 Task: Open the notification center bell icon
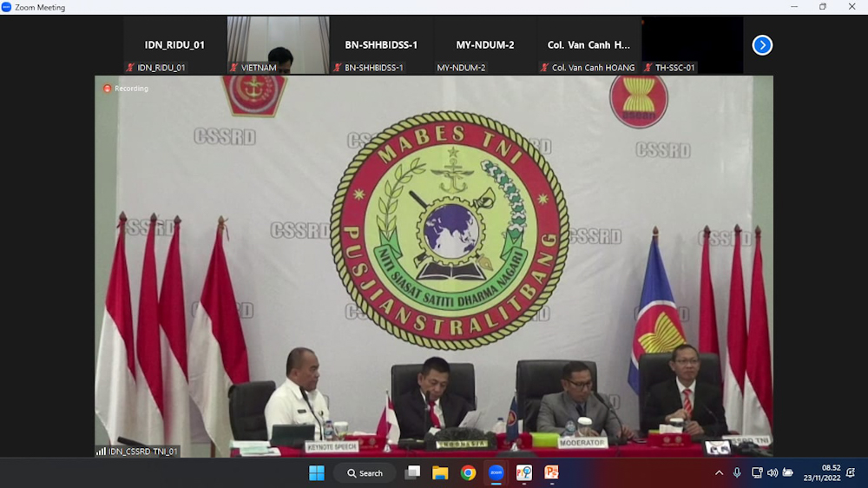click(851, 472)
